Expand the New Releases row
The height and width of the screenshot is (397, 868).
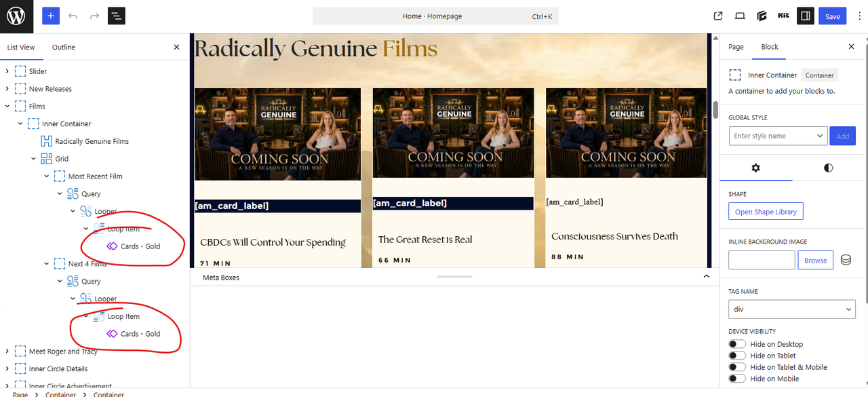7,89
